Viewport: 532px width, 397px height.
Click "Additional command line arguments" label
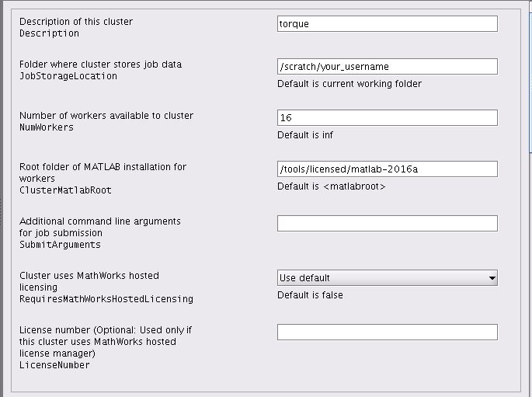pyautogui.click(x=99, y=221)
